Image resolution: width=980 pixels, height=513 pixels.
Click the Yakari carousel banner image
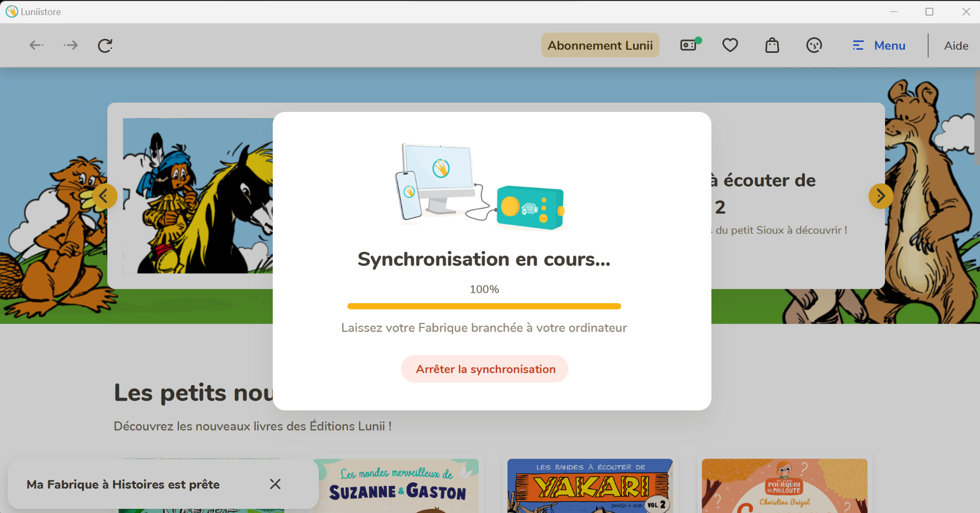pos(198,196)
